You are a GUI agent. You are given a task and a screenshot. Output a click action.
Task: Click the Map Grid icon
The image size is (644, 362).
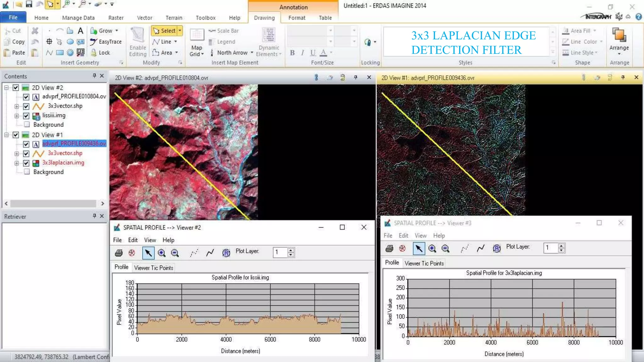(x=197, y=35)
